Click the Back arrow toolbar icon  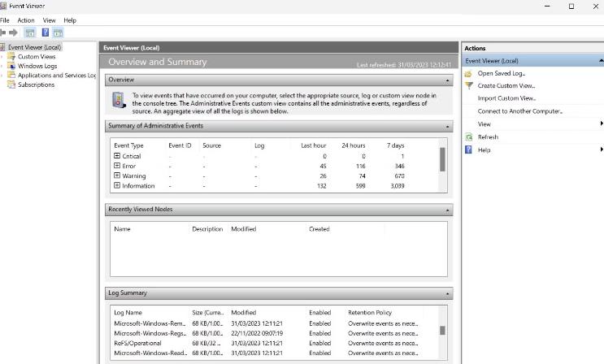coord(2,32)
